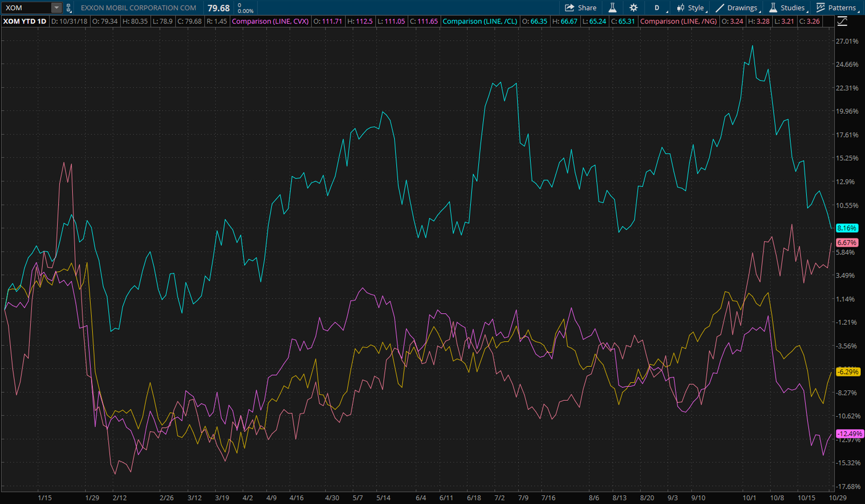Screen dimensions: 865x504
Task: Click the R: 1.45 range value
Action: 217,21
